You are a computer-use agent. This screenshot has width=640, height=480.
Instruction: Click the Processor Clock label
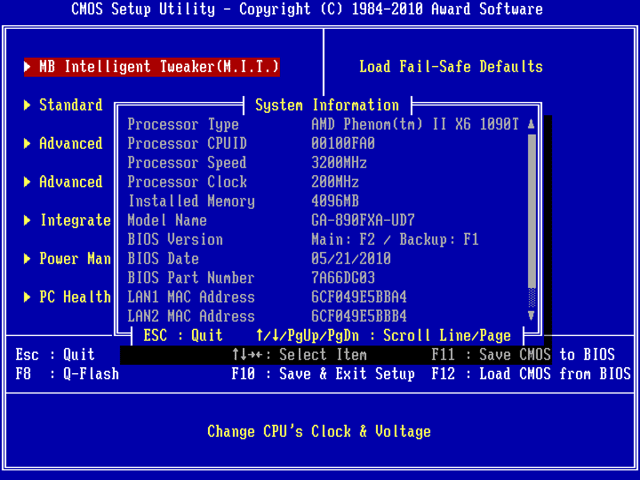pyautogui.click(x=187, y=182)
